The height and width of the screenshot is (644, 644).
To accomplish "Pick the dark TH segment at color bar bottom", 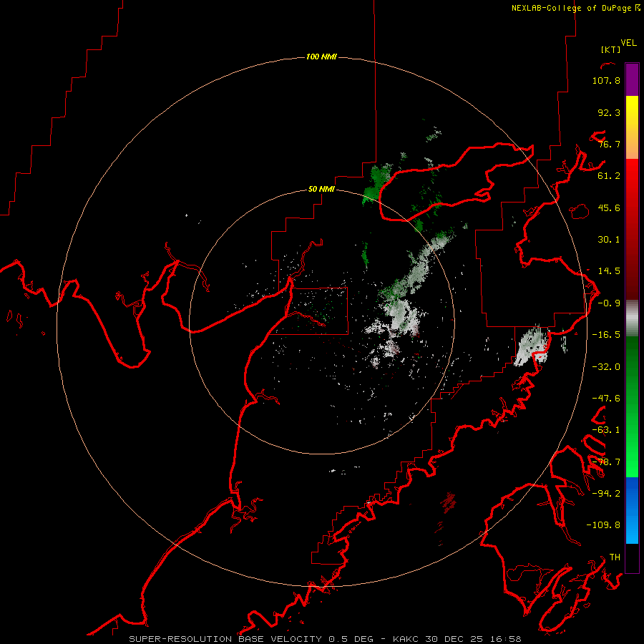I will tap(632, 557).
